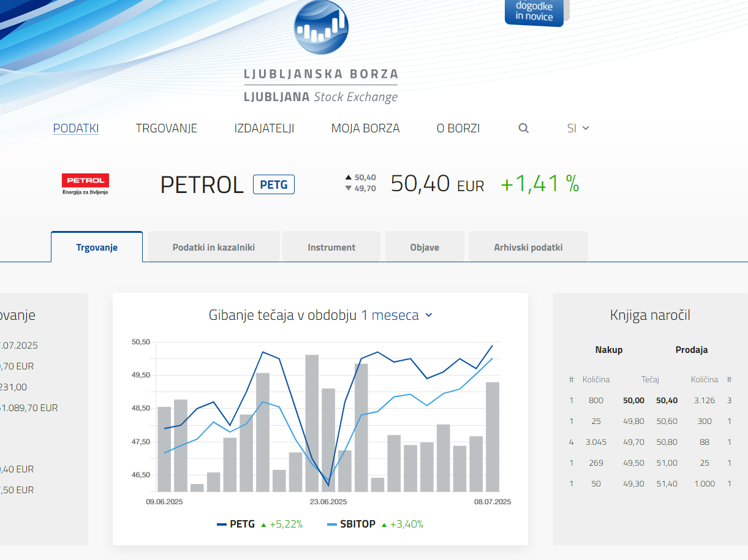Click the bid quantity 269
748x560 pixels.
[596, 463]
